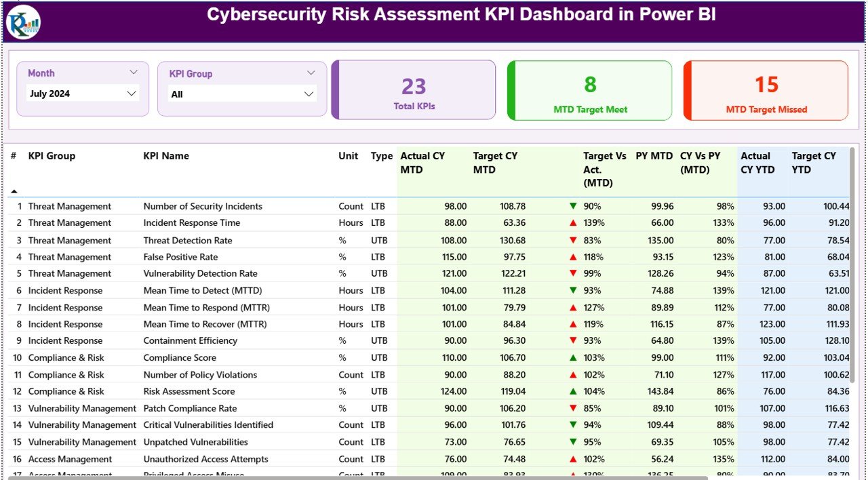Collapse the KPI Group slicer header chevron
Screen dimensions: 868x480
(311, 73)
